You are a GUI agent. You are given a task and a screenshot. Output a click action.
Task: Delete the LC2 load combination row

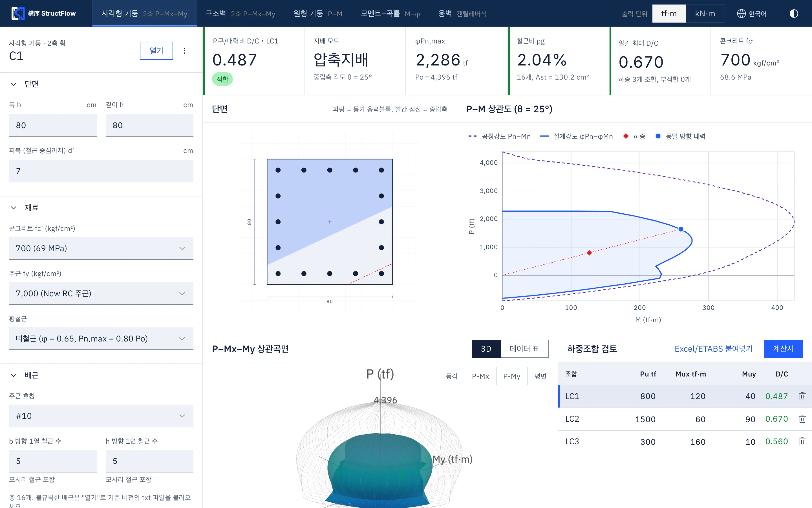[802, 419]
